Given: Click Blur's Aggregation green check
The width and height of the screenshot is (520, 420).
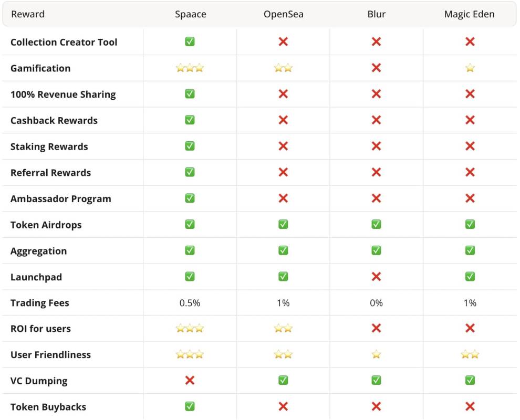Looking at the screenshot, I should click(x=376, y=250).
